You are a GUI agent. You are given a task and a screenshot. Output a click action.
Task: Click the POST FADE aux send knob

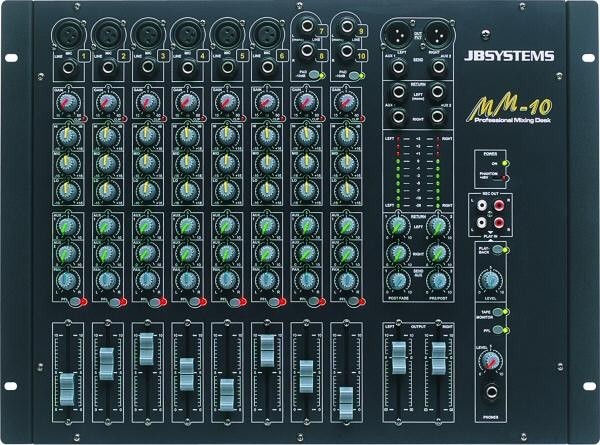coord(398,281)
